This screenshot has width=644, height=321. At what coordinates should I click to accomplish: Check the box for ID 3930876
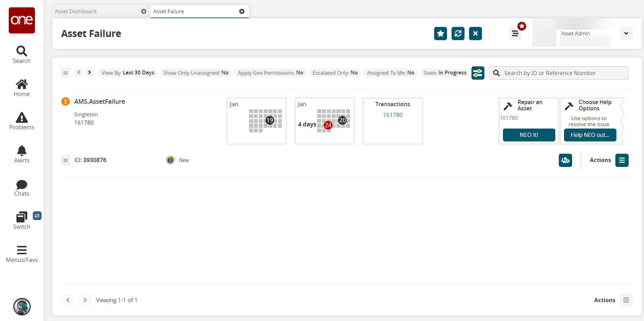[x=65, y=160]
